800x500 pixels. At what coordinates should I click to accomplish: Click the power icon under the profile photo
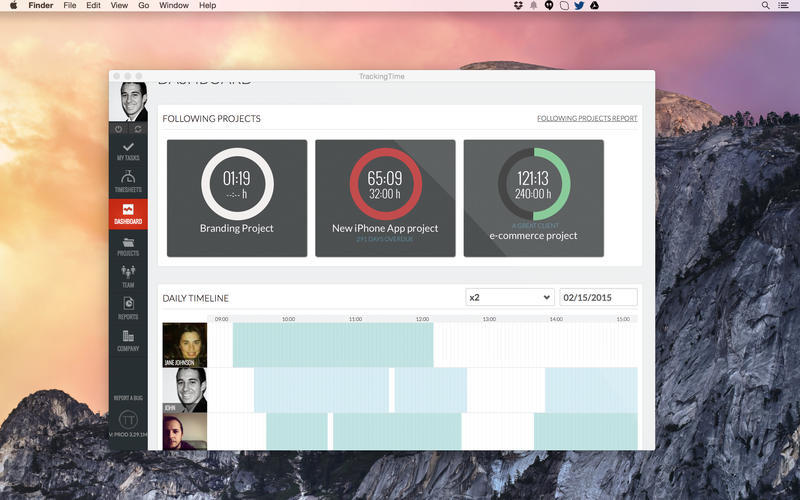point(119,129)
